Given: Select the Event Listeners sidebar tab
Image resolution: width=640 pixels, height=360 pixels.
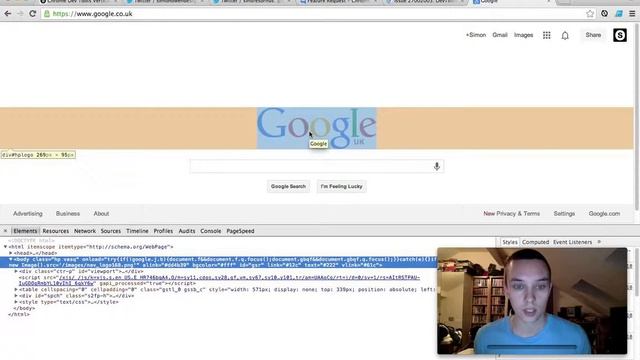Looking at the screenshot, I should tap(572, 242).
